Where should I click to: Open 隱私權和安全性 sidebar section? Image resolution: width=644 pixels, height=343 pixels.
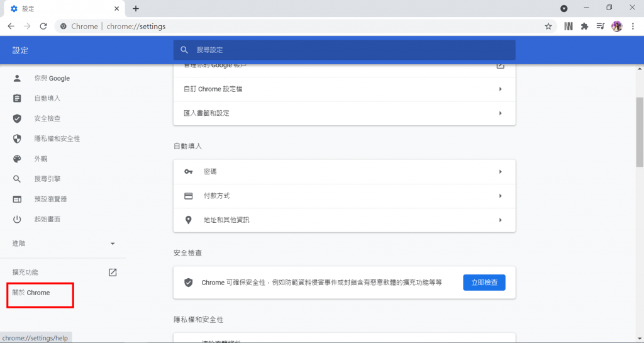click(57, 138)
